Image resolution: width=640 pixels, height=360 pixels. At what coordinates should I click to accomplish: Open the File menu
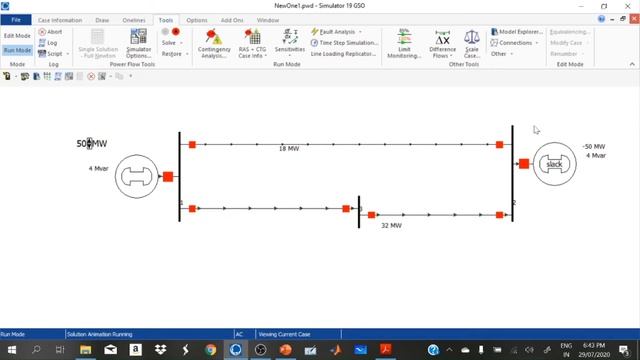point(16,20)
